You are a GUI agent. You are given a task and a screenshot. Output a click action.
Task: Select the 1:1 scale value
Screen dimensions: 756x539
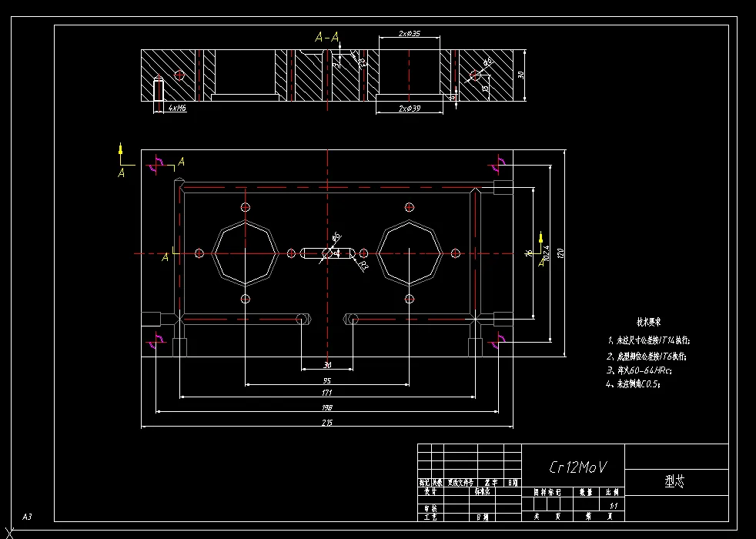(614, 506)
